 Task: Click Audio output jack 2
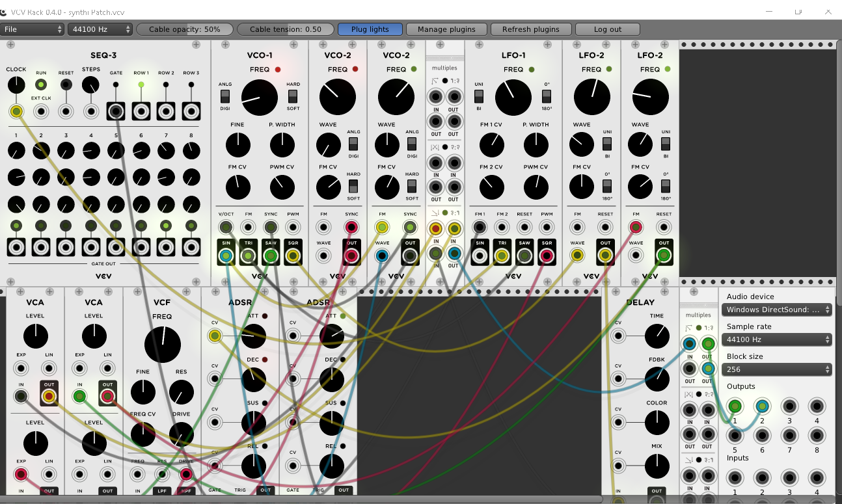[762, 407]
